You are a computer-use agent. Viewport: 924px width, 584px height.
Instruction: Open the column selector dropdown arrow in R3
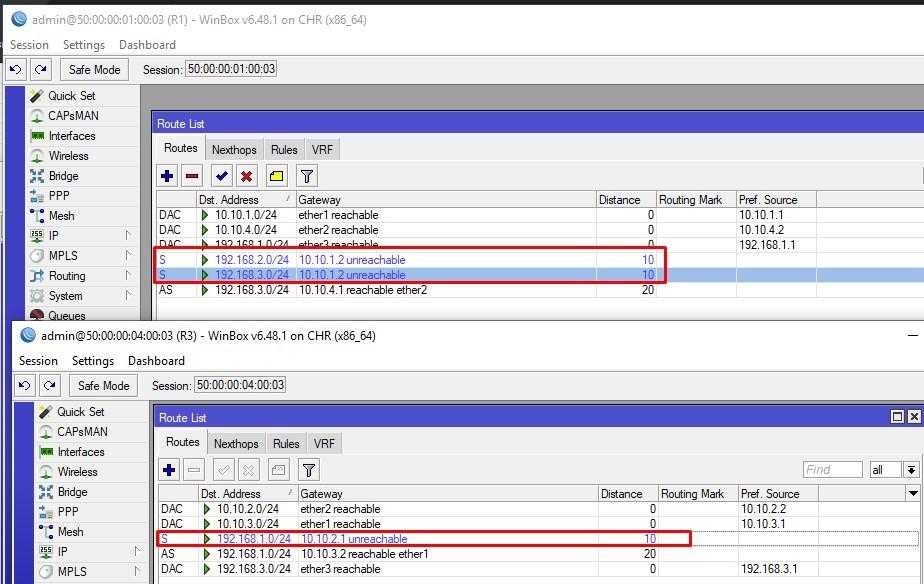(912, 493)
